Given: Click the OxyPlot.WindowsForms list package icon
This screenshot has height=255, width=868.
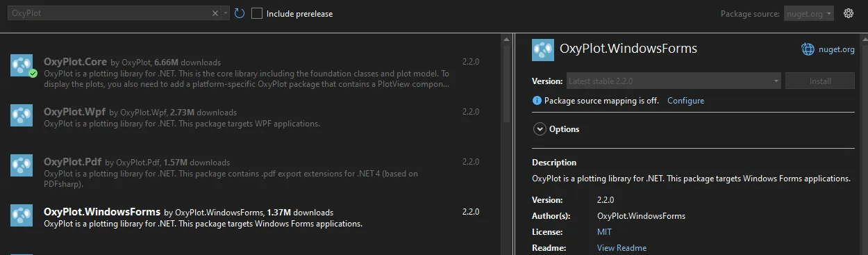Looking at the screenshot, I should click(22, 215).
